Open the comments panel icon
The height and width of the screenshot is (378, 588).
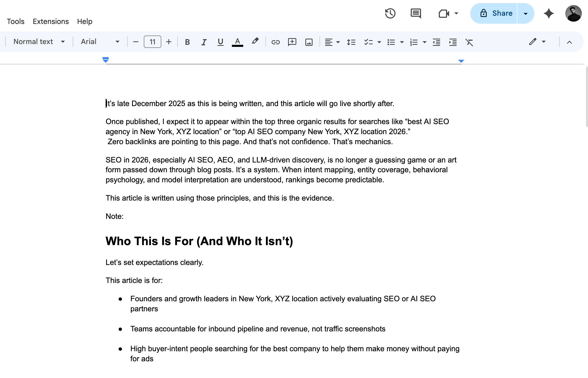416,13
